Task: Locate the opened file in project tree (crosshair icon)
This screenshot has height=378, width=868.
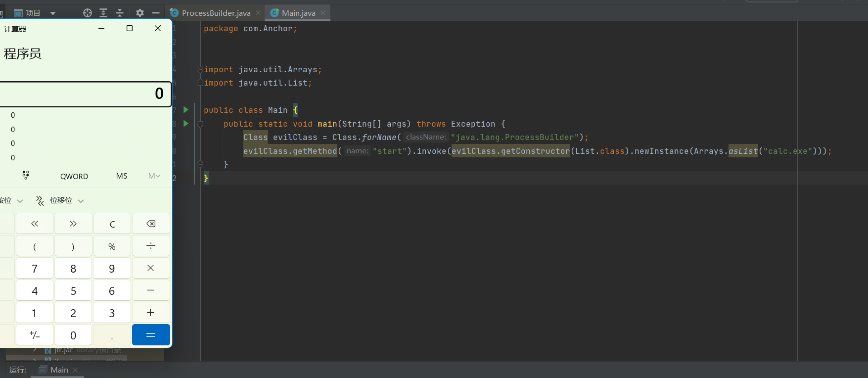Action: coord(88,13)
